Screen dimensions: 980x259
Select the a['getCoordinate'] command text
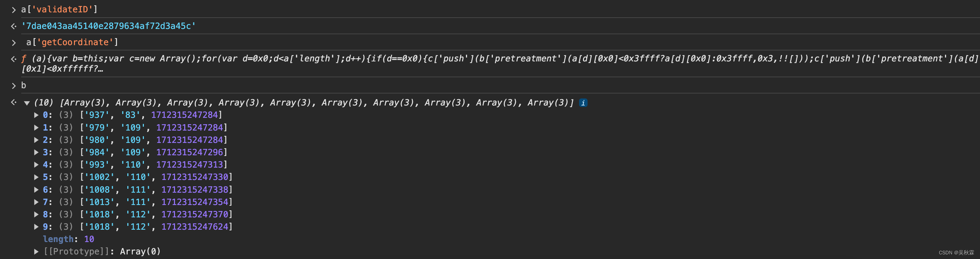tap(72, 42)
